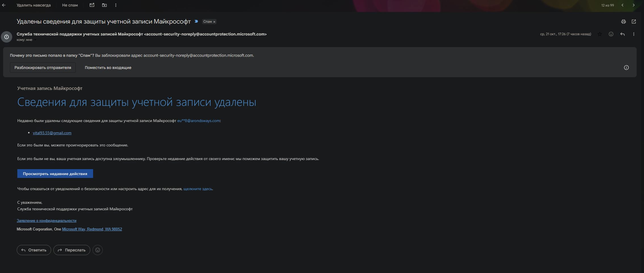
Task: Click the date ср, 21 окт., 17:26
Action: [x=566, y=34]
